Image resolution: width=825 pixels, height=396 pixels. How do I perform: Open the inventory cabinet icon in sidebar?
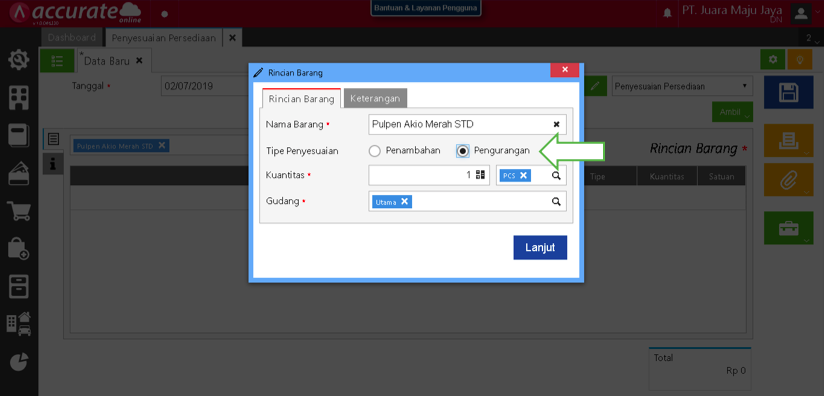point(19,286)
